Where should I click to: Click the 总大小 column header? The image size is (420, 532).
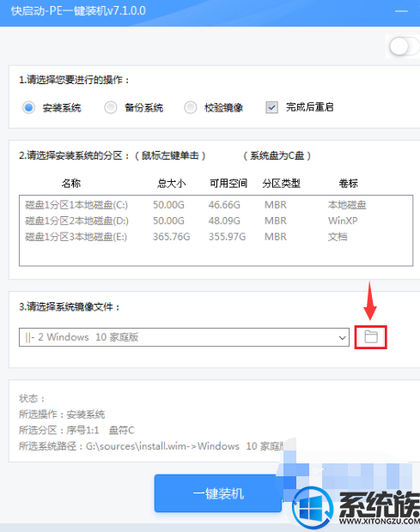pos(172,184)
